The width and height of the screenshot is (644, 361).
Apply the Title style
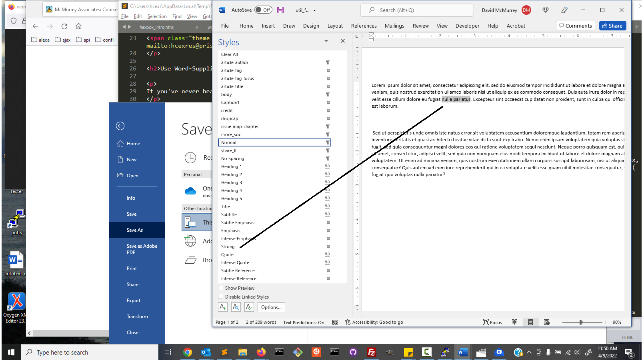tap(274, 207)
